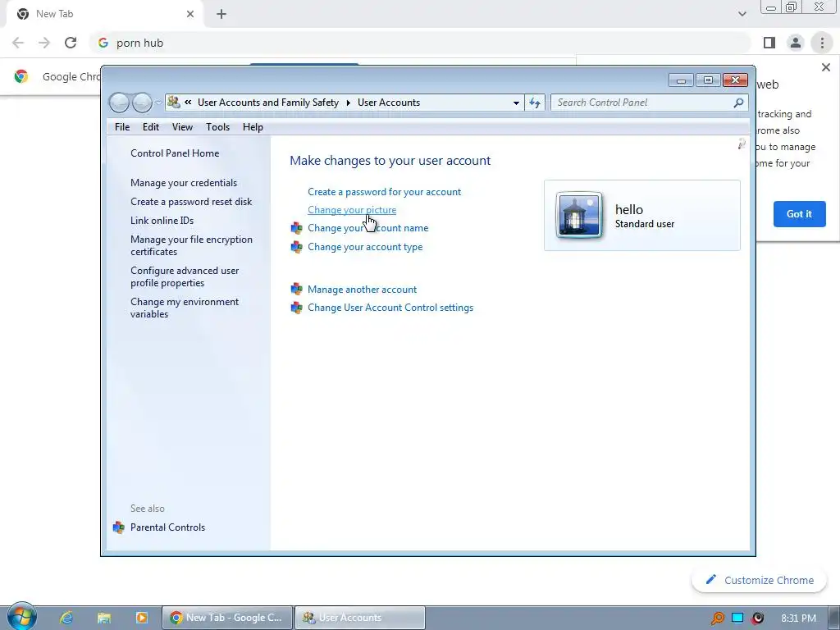840x630 pixels.
Task: Click the Got it button
Action: coord(799,214)
